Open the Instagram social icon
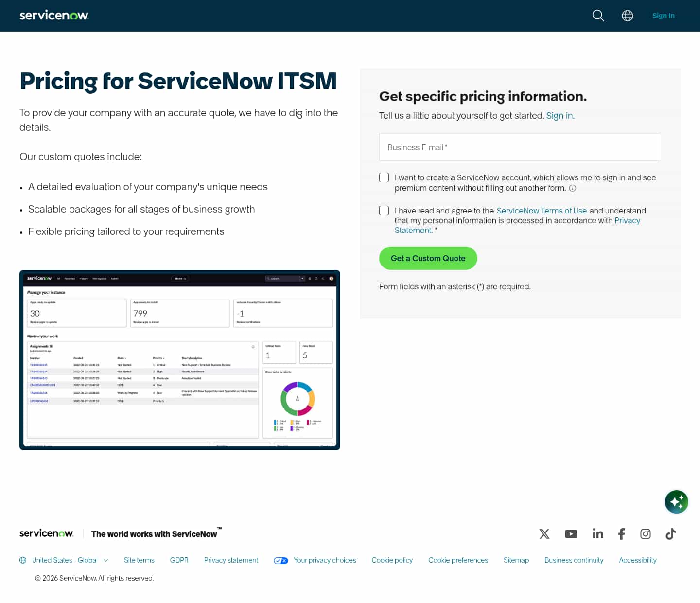This screenshot has width=700, height=603. 646,534
